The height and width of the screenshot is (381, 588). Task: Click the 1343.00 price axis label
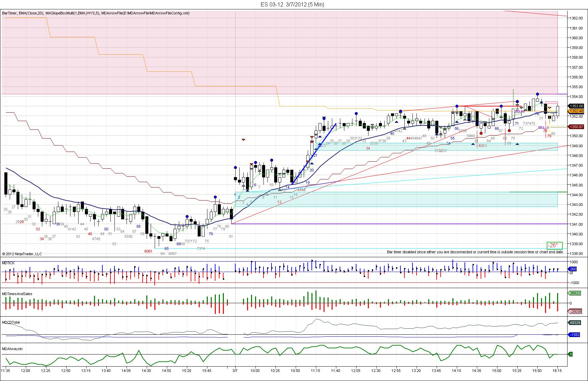576,205
